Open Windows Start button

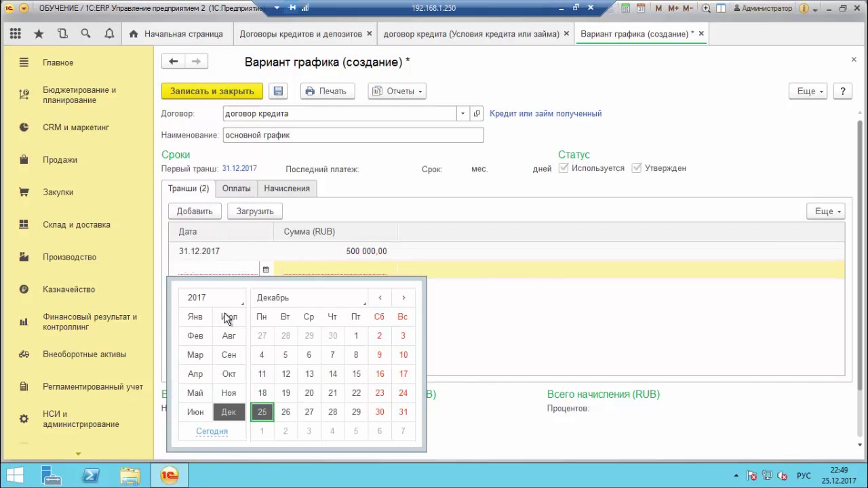(x=15, y=476)
